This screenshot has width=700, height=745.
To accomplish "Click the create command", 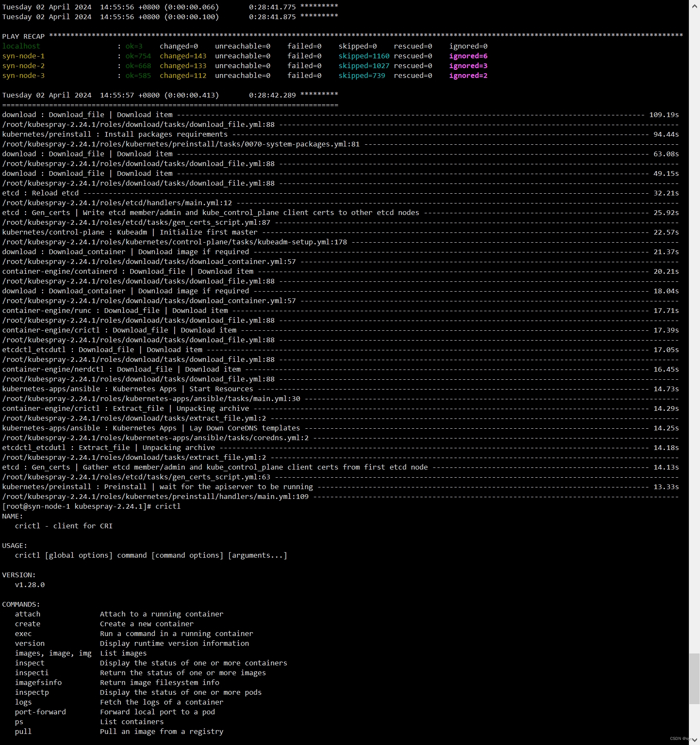I will click(28, 624).
